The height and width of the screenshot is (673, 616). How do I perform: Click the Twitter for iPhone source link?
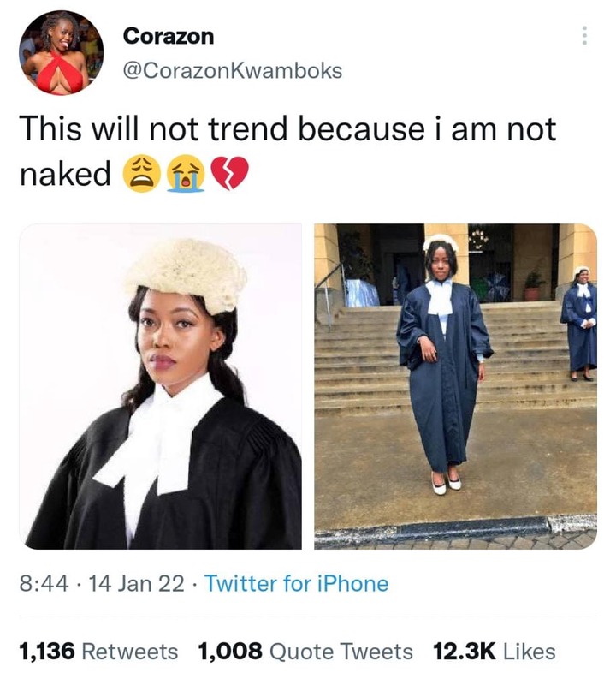pyautogui.click(x=296, y=584)
